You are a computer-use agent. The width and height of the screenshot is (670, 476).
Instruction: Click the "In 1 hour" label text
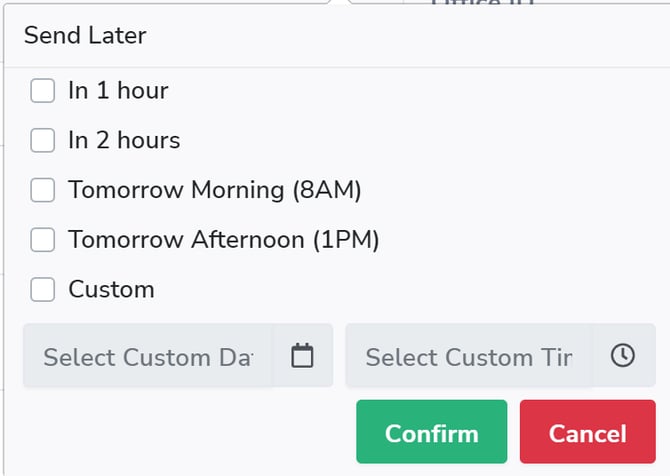pyautogui.click(x=118, y=91)
